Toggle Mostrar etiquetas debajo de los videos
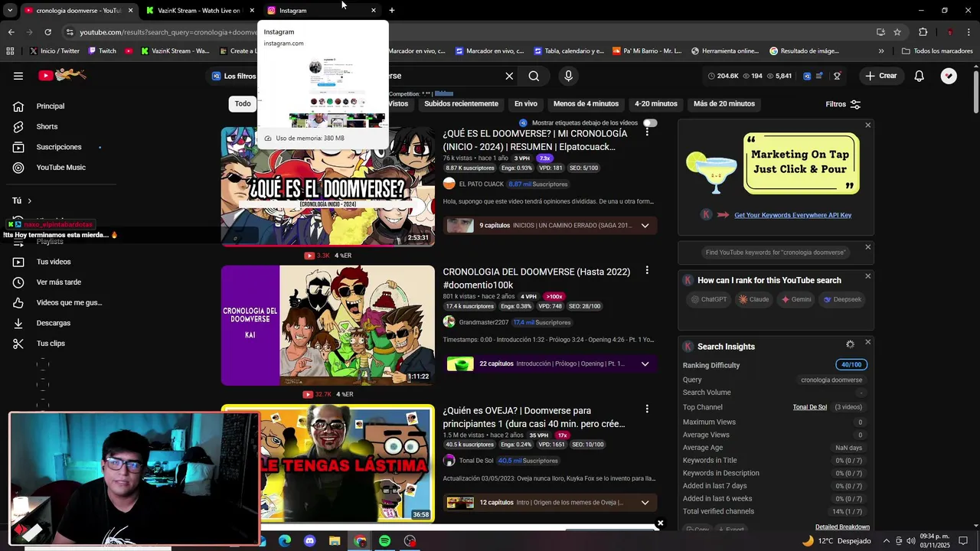The height and width of the screenshot is (551, 980). tap(650, 122)
